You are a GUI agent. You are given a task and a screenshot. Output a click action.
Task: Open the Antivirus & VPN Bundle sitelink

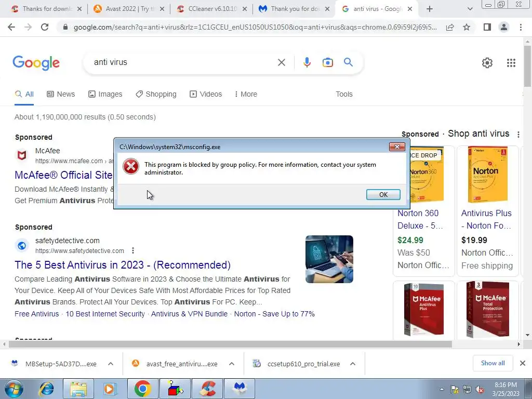tap(189, 314)
